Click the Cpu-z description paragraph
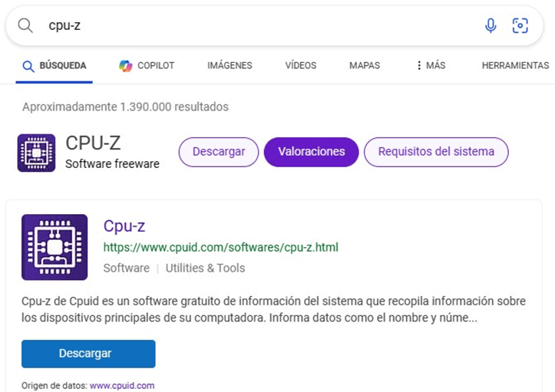The width and height of the screenshot is (555, 392). pos(273,310)
